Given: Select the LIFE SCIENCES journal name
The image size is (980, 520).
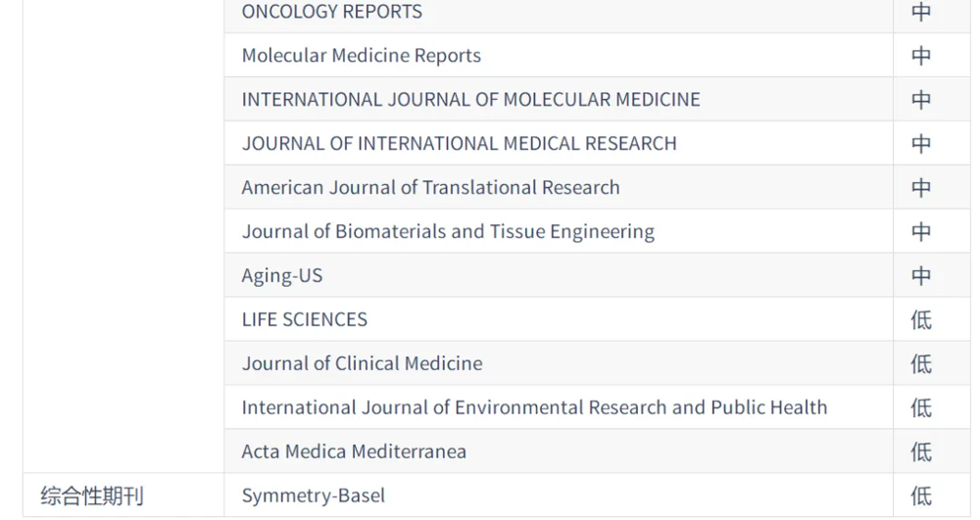Looking at the screenshot, I should click(304, 320).
